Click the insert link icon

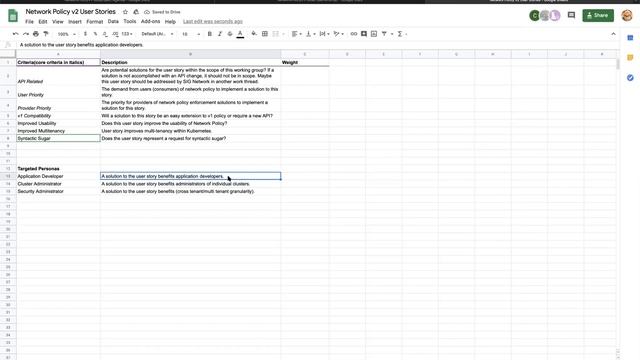(x=354, y=34)
